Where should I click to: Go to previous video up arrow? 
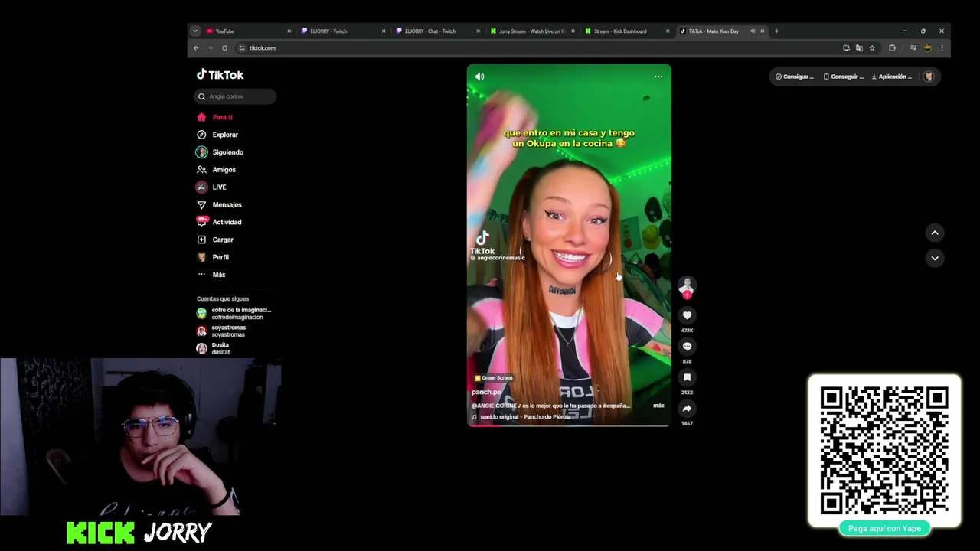click(935, 233)
